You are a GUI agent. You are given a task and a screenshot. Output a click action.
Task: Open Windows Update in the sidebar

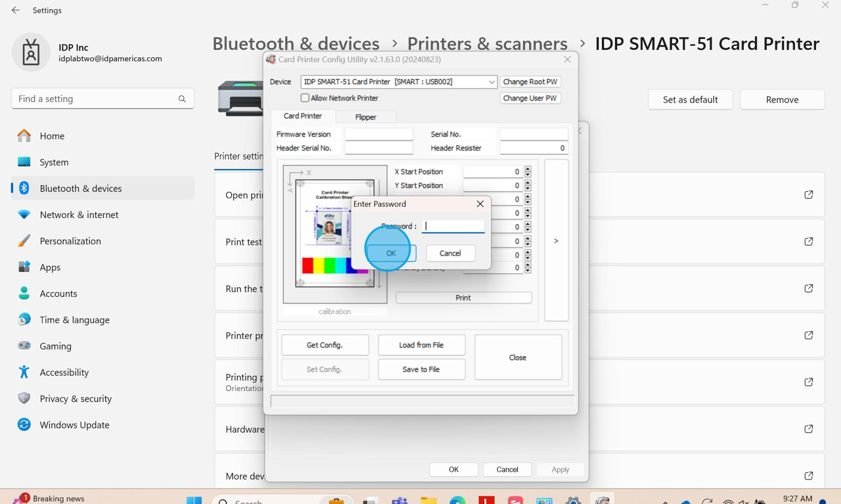(x=103, y=425)
